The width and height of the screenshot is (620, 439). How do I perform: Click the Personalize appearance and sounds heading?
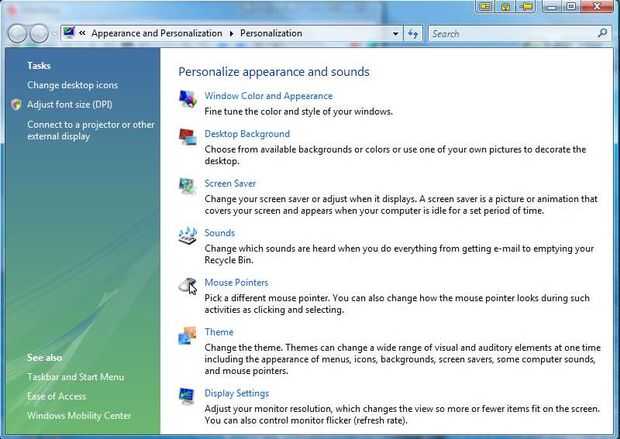(274, 72)
